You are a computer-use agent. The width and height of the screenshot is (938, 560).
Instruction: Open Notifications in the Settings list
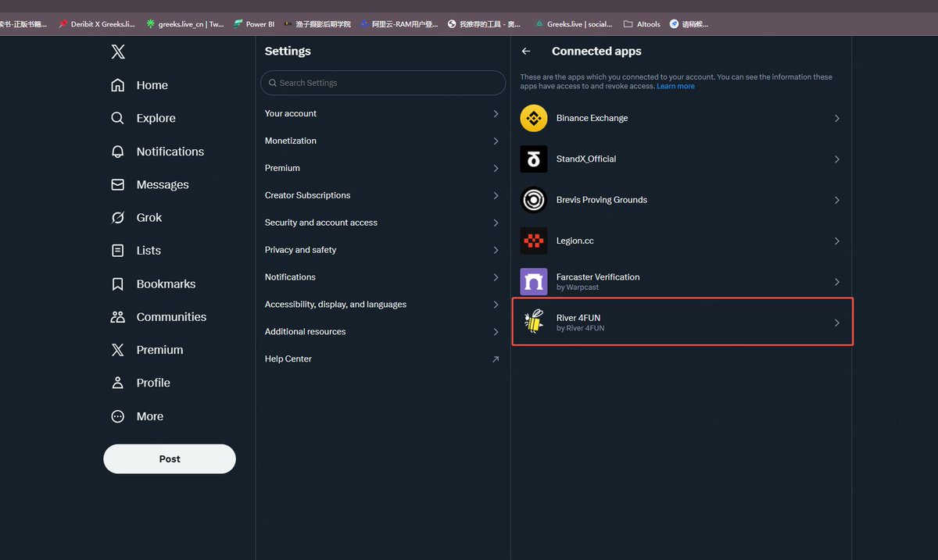(383, 277)
